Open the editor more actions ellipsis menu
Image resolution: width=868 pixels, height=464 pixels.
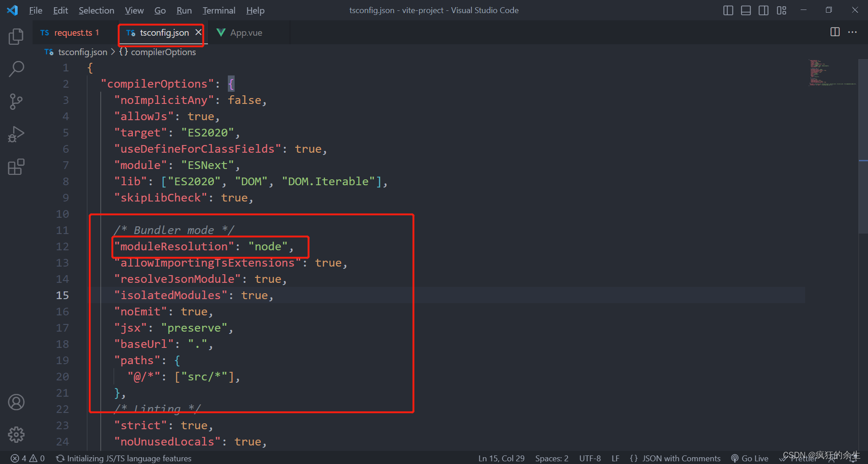tap(853, 32)
